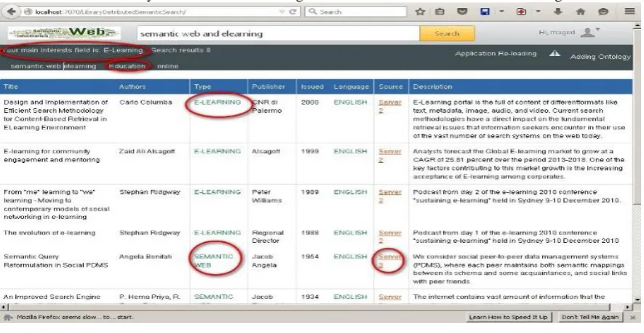Open the Firefox hamburger menu
This screenshot has width=644, height=333.
coord(629,12)
